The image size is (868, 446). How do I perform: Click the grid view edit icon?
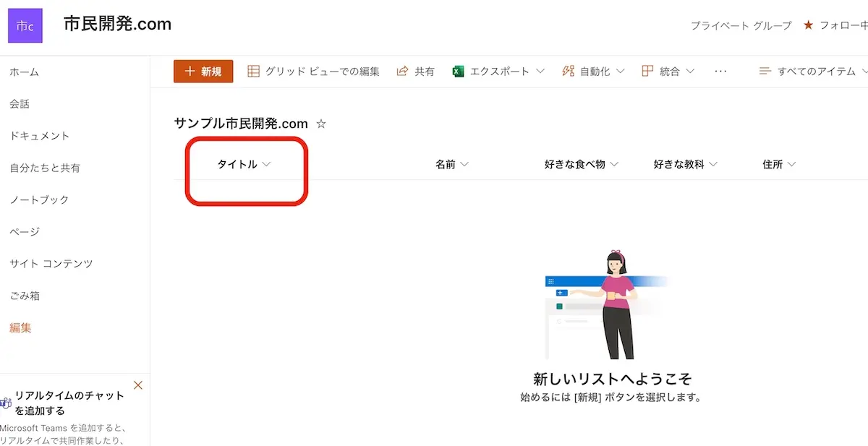[x=253, y=72]
